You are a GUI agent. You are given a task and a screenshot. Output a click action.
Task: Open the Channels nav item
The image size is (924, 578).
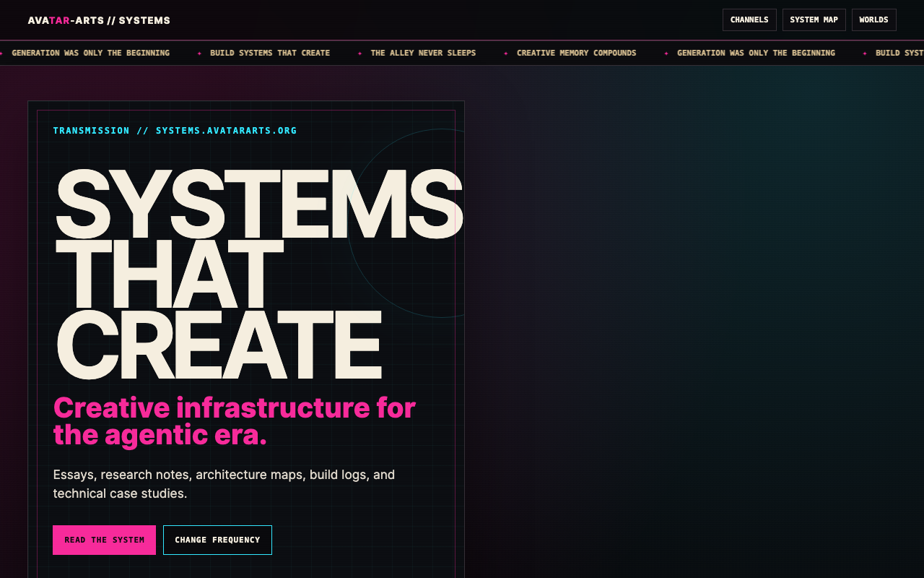click(x=749, y=20)
